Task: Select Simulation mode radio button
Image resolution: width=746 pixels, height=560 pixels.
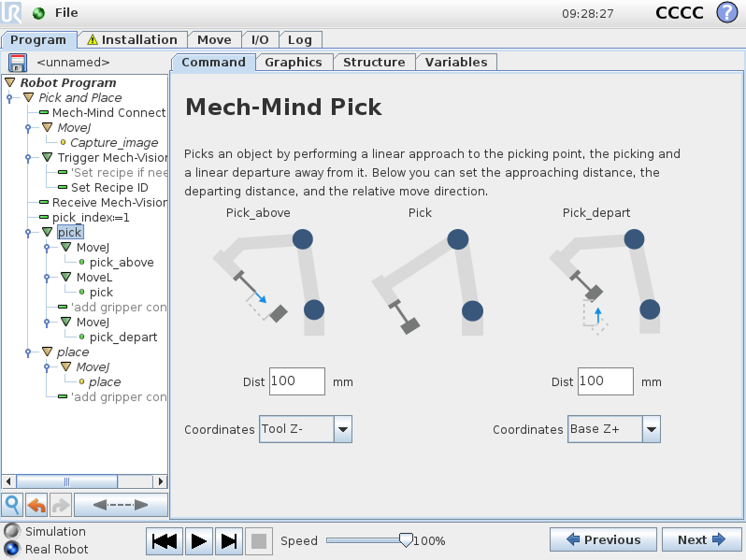Action: 12,531
